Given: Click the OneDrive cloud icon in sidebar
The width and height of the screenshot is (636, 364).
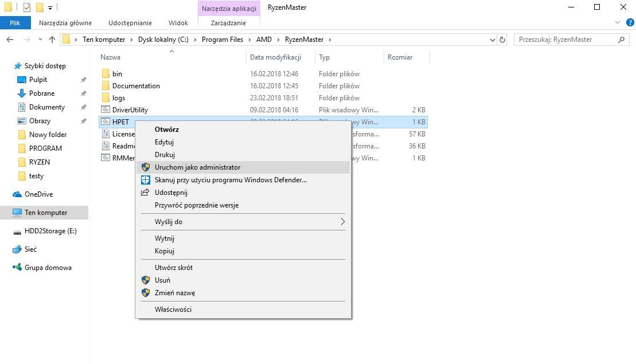Looking at the screenshot, I should click(x=17, y=194).
